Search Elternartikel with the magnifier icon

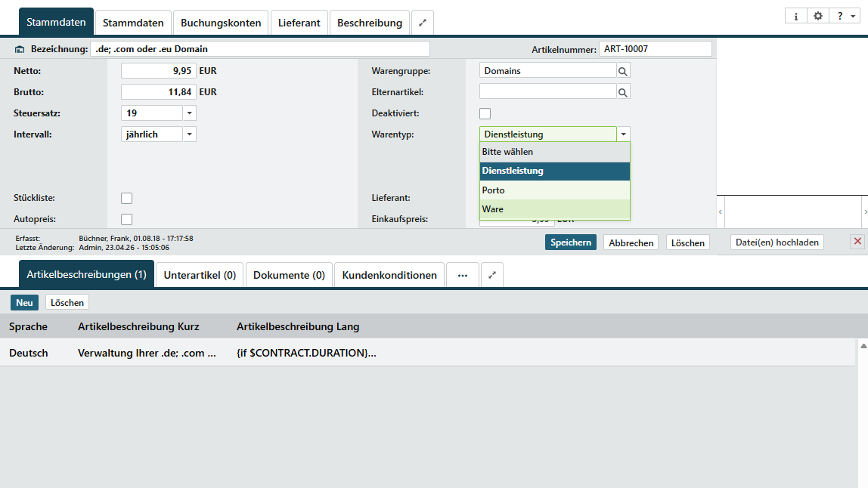tap(623, 92)
